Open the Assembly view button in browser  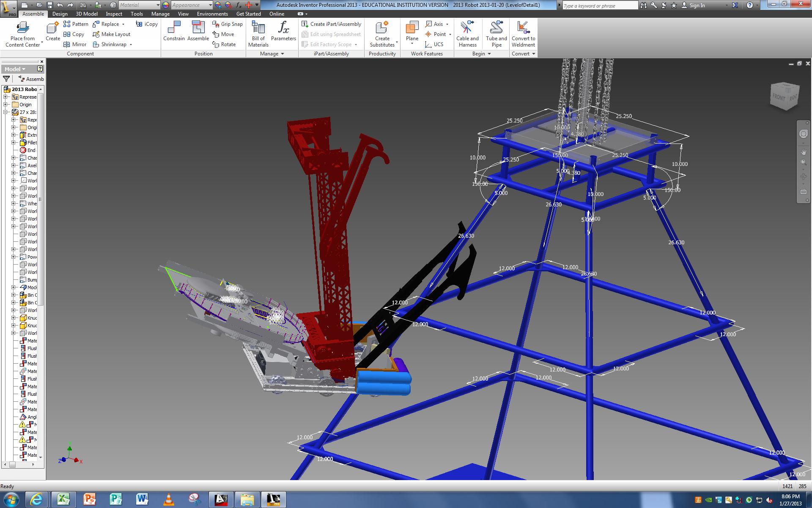(31, 79)
